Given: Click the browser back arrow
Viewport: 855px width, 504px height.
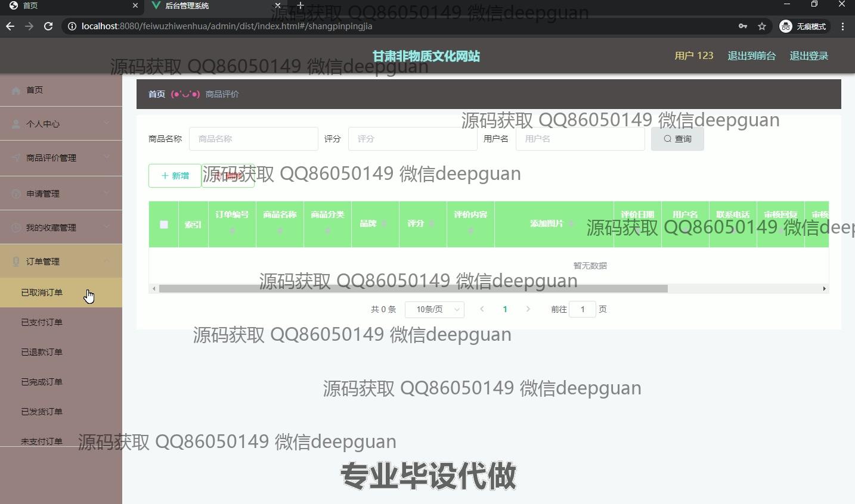Looking at the screenshot, I should click(10, 26).
